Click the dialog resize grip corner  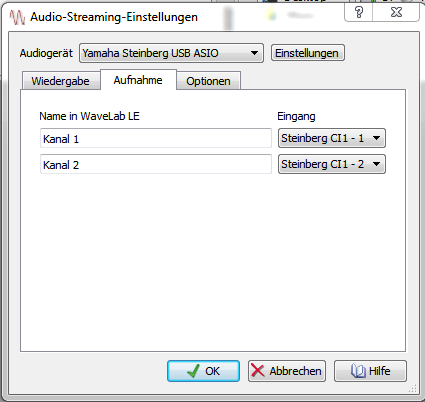[x=413, y=388]
